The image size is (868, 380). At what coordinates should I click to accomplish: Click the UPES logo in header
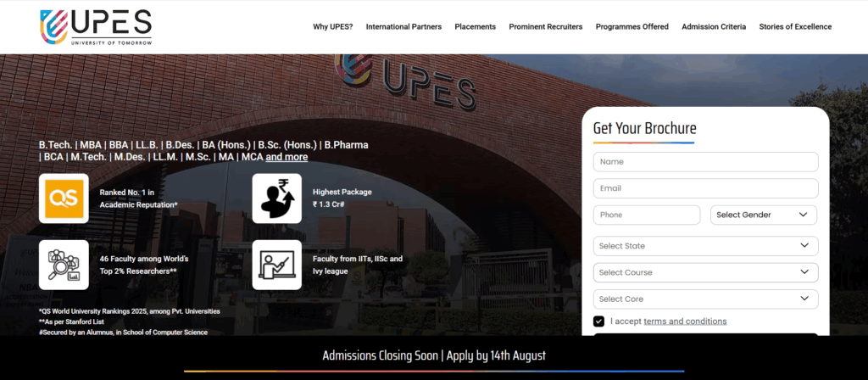click(x=95, y=26)
